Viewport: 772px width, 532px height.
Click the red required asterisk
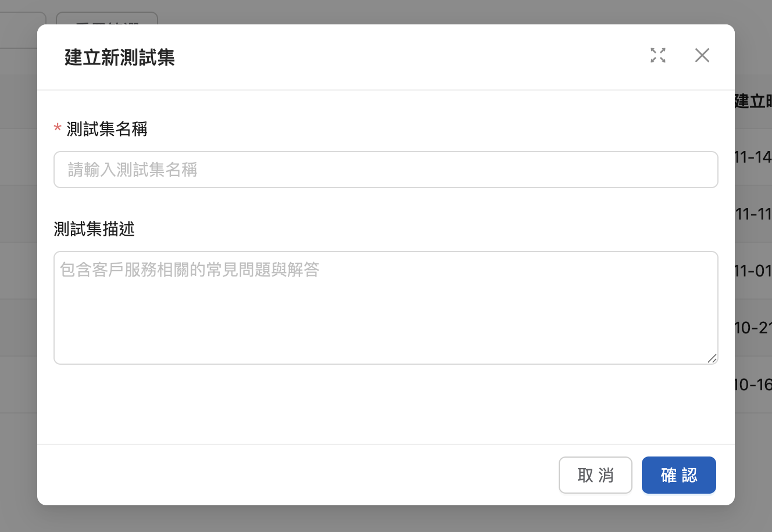point(58,128)
